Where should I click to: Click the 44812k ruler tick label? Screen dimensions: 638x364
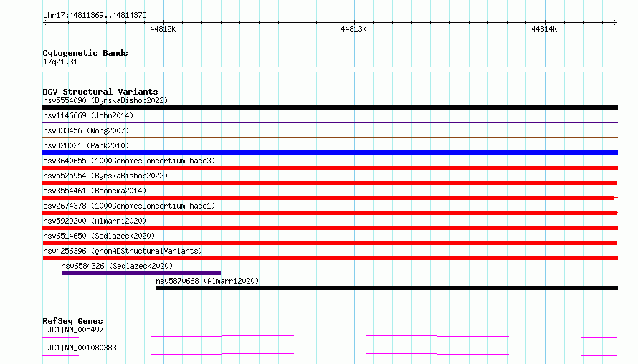[163, 29]
